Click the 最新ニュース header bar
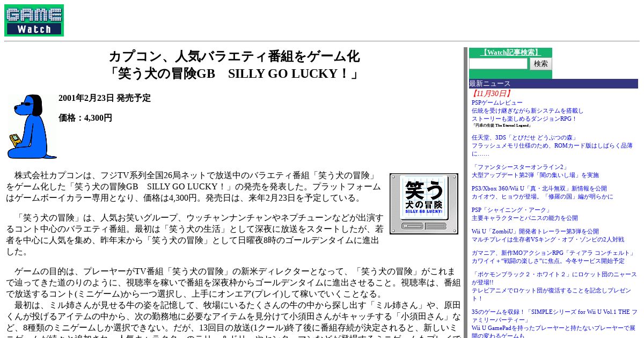 tap(553, 84)
